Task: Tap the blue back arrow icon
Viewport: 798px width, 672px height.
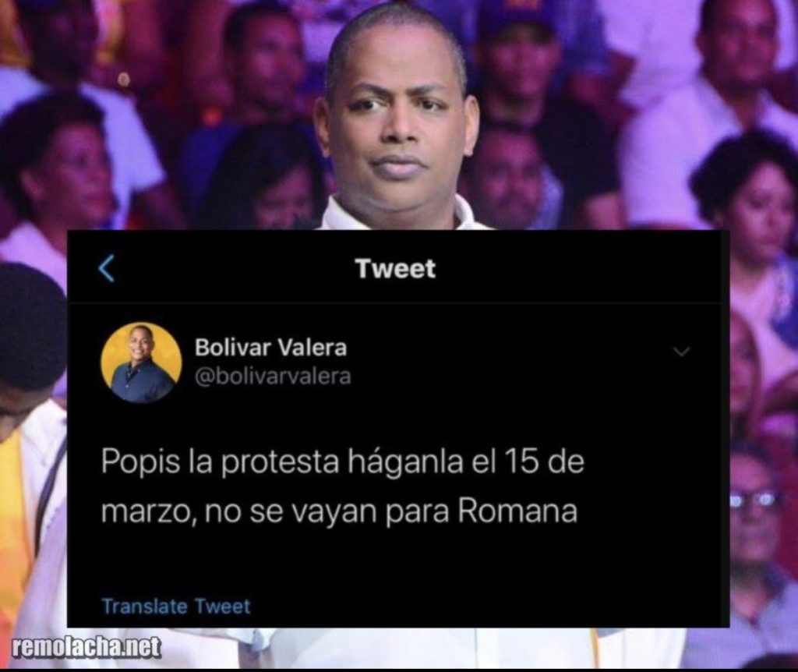Action: click(106, 268)
